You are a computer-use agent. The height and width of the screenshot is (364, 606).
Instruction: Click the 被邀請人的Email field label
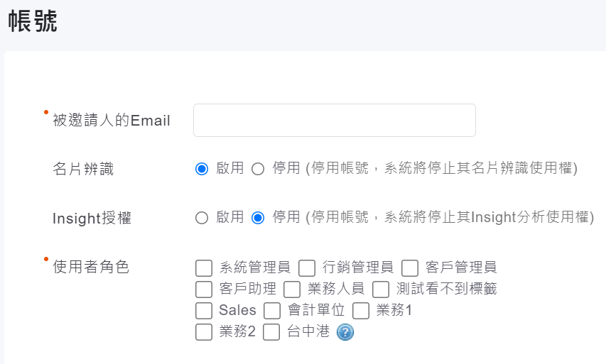tap(112, 121)
